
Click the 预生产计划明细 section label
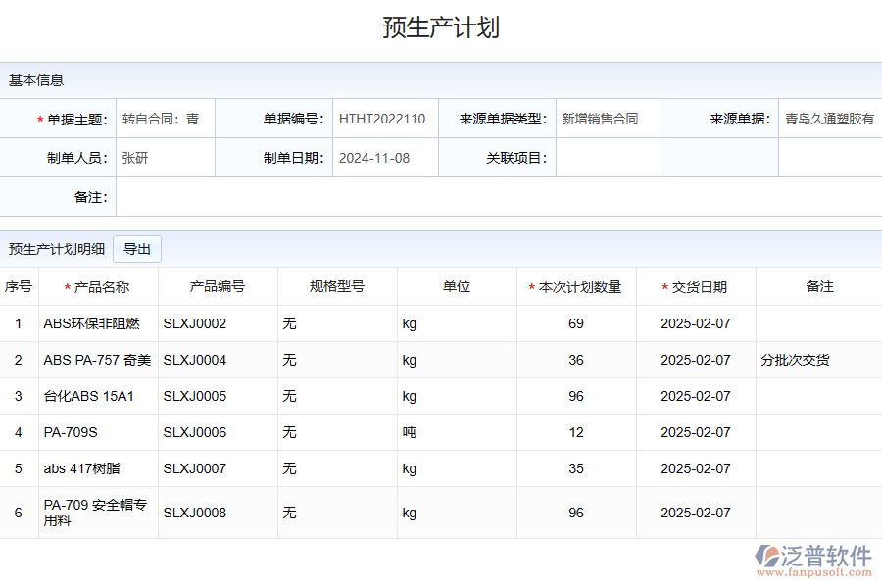[x=57, y=249]
